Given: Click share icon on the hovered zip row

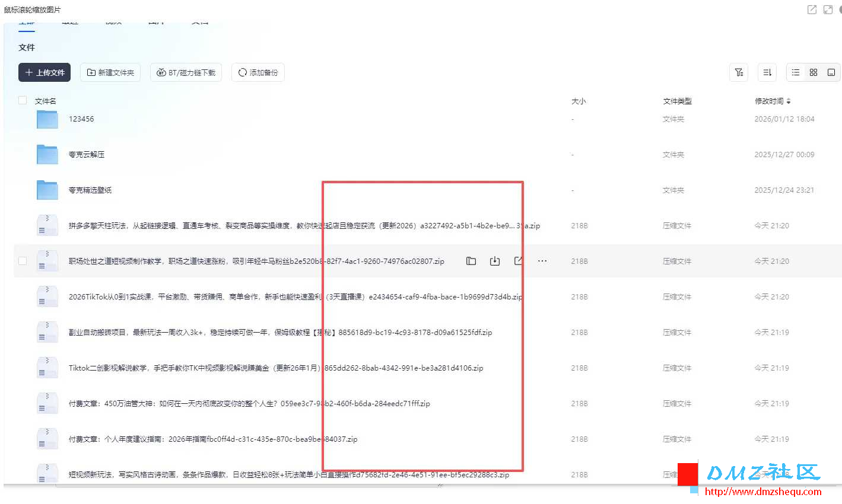Looking at the screenshot, I should [x=518, y=261].
